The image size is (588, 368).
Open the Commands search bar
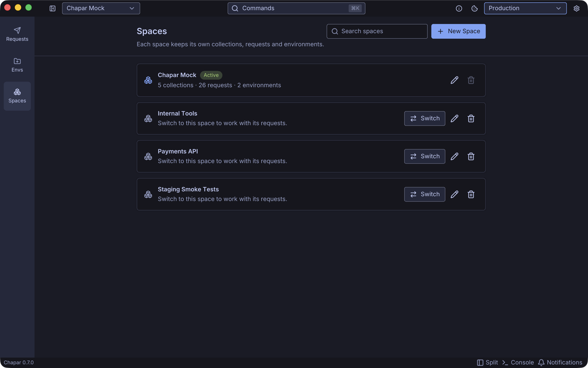pos(296,8)
